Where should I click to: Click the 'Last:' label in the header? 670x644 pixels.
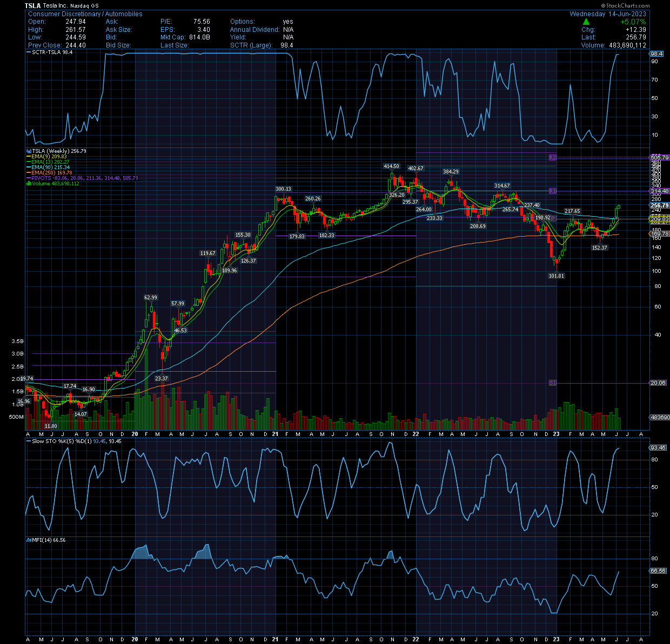coord(588,37)
